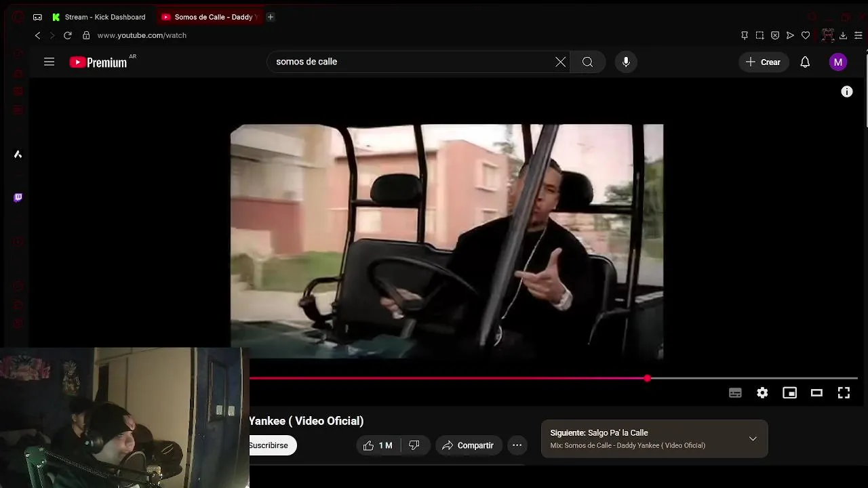Open the account avatar M menu
This screenshot has width=868, height=488.
point(838,62)
